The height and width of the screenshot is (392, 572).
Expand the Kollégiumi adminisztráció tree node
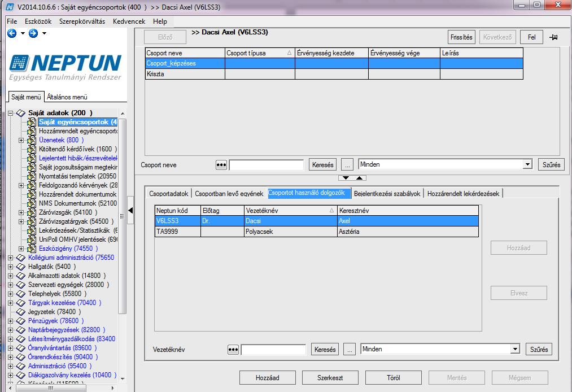coord(11,258)
